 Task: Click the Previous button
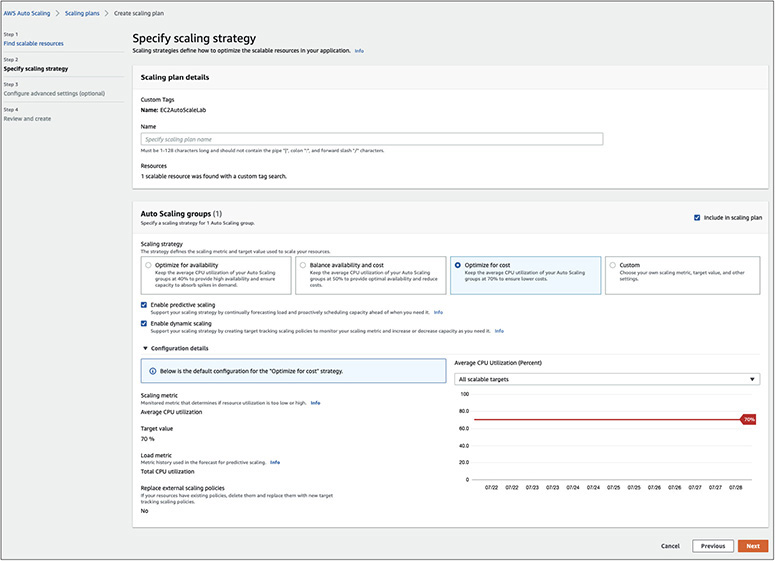712,546
